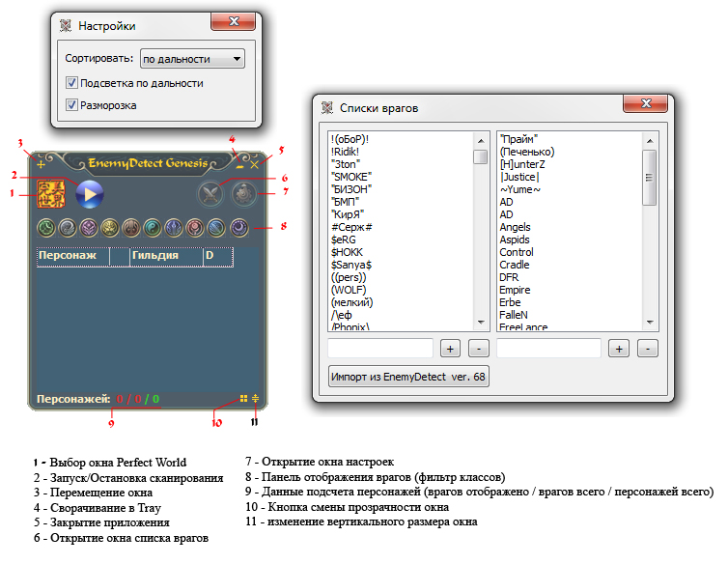Minimize EnemyDetect Genesis to tray
The height and width of the screenshot is (564, 728).
(x=239, y=166)
